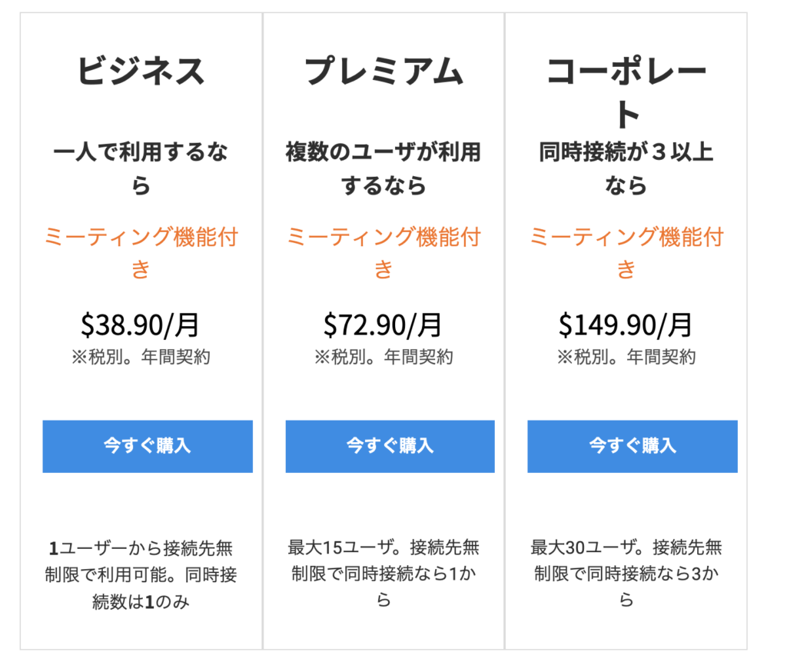Buy the コーポレート plan with 今すぐ購入

point(632,446)
